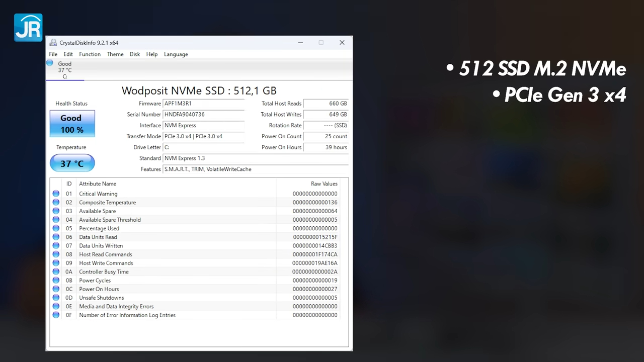
Task: Click the Serial Number field
Action: click(204, 115)
